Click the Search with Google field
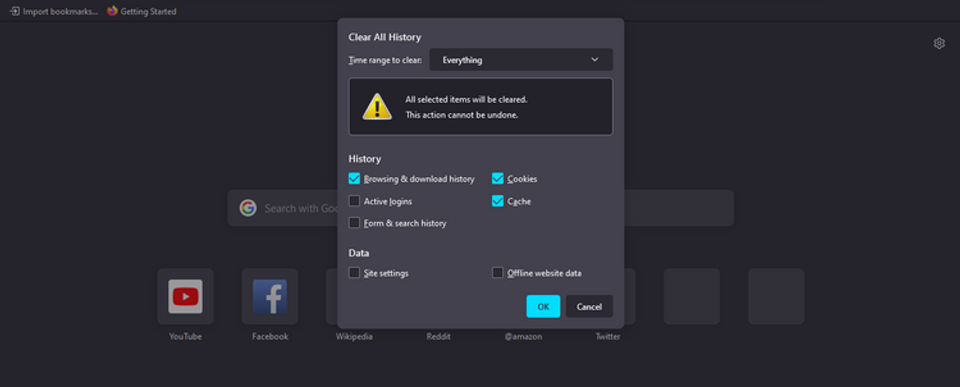Screen dimensions: 960x387 click(481, 208)
